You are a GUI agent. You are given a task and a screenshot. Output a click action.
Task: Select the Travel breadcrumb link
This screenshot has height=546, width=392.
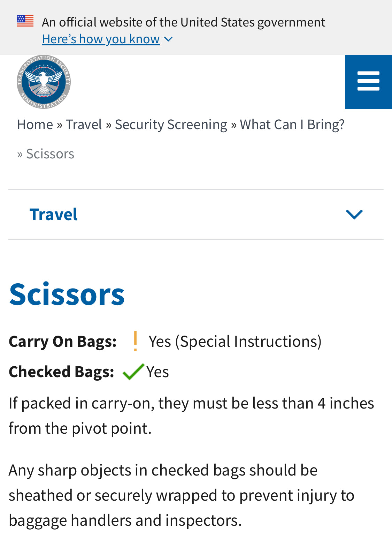point(84,125)
